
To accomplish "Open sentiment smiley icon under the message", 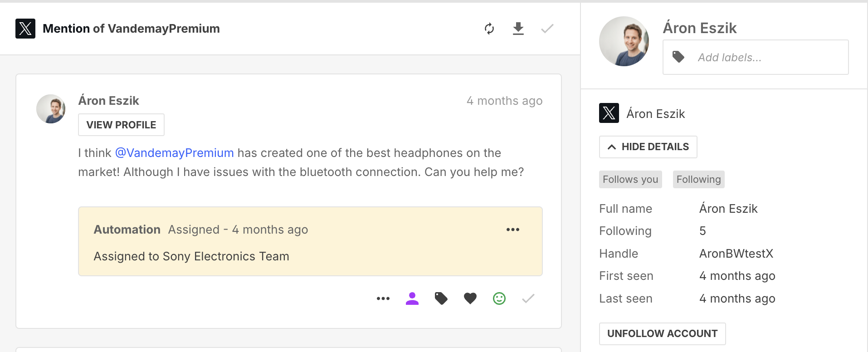I will (x=499, y=298).
